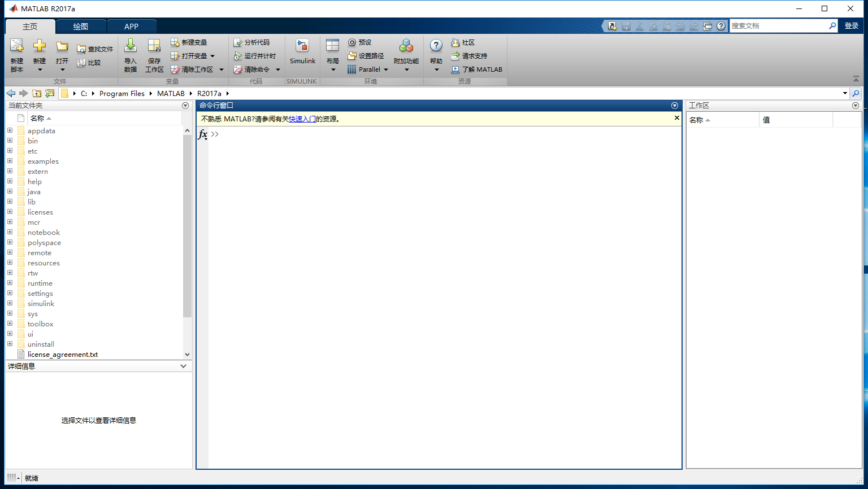Click 登录 to sign in
This screenshot has height=489, width=868.
[x=852, y=26]
